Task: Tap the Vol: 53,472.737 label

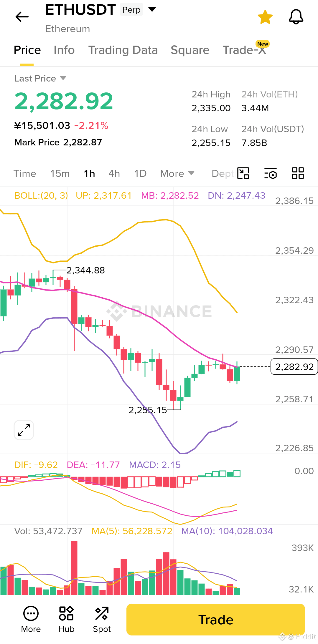Action: (48, 531)
